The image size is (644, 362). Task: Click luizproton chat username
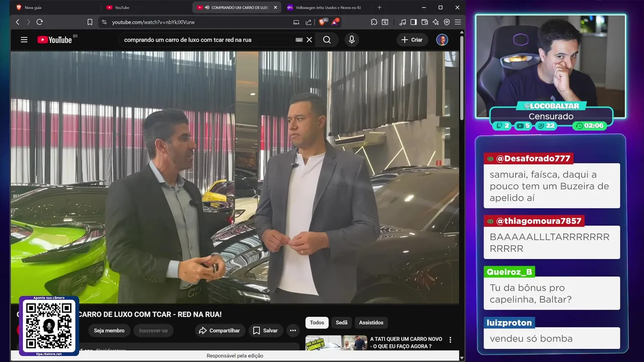pos(509,323)
